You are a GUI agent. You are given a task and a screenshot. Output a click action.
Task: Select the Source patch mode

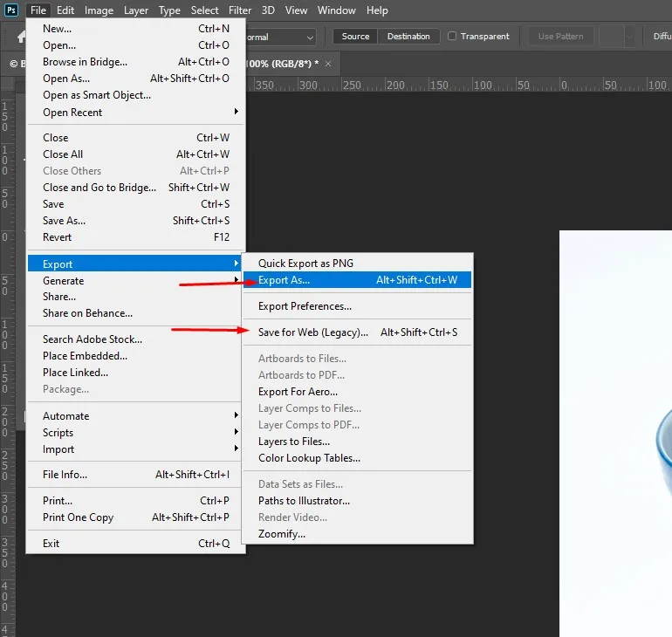[x=355, y=37]
